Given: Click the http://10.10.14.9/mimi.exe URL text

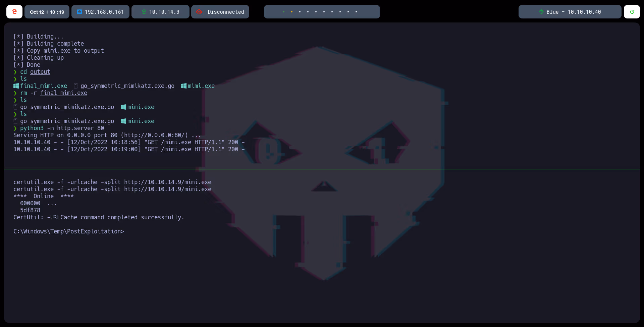Looking at the screenshot, I should pos(168,182).
